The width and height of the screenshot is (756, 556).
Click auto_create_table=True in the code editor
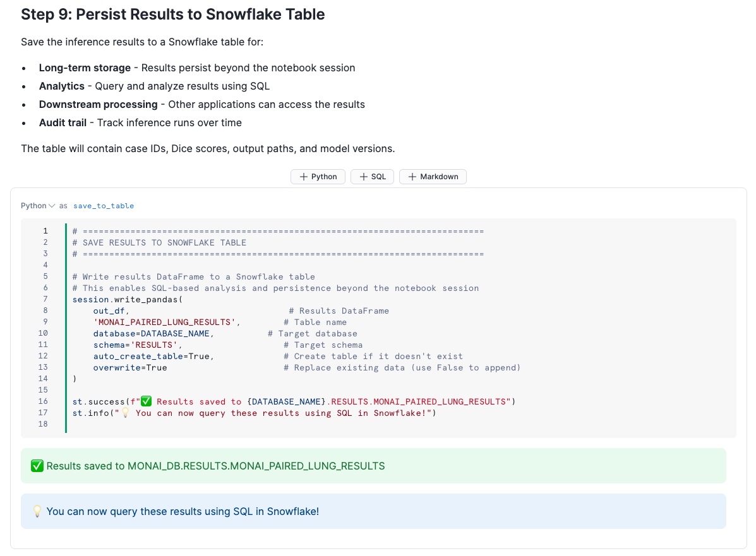pos(153,356)
